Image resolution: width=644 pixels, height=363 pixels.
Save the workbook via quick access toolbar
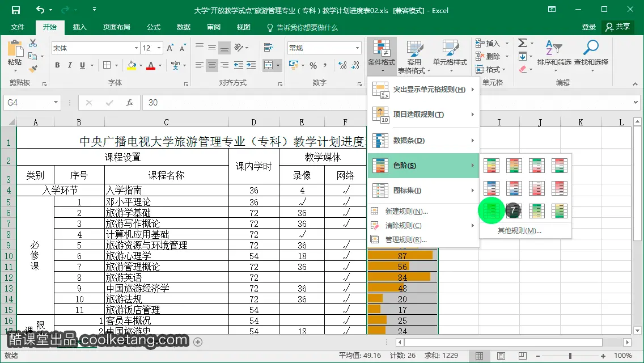tap(16, 10)
